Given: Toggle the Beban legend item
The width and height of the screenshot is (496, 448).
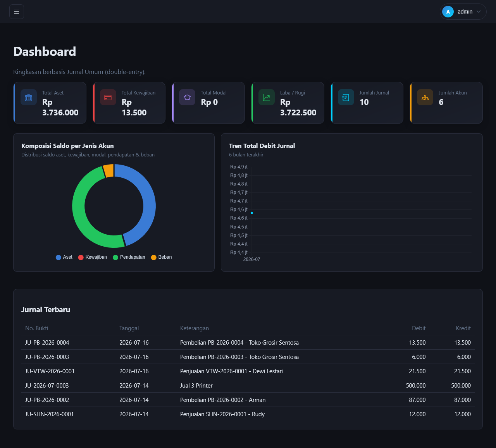Looking at the screenshot, I should (x=162, y=257).
